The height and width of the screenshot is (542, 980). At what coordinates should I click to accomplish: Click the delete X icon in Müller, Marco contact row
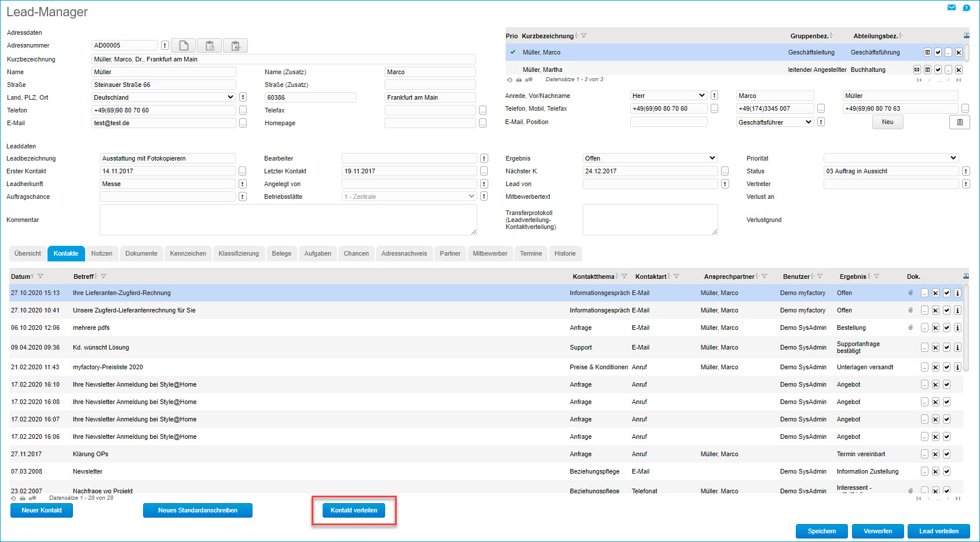pos(959,52)
